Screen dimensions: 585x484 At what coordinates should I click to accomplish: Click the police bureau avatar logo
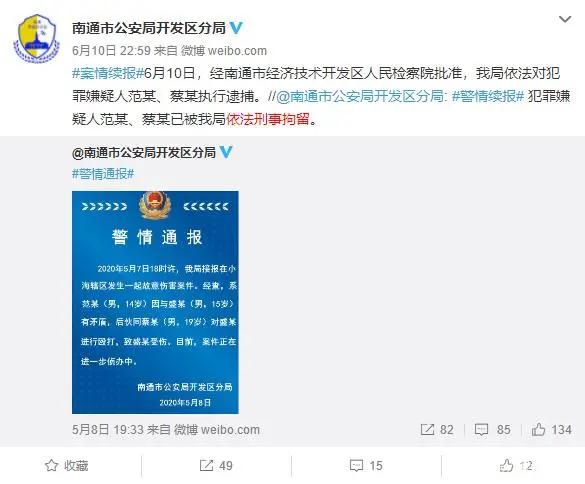tap(37, 38)
